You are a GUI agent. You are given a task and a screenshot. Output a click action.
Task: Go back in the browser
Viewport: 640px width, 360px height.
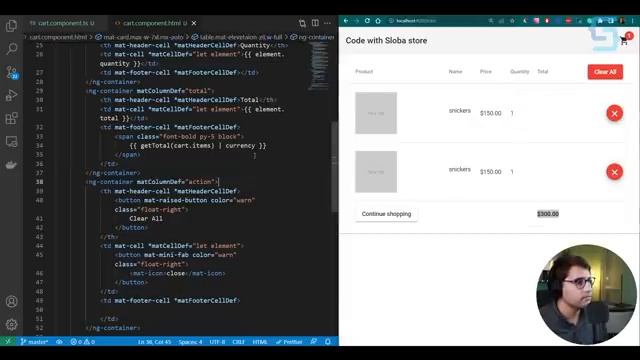tap(346, 20)
